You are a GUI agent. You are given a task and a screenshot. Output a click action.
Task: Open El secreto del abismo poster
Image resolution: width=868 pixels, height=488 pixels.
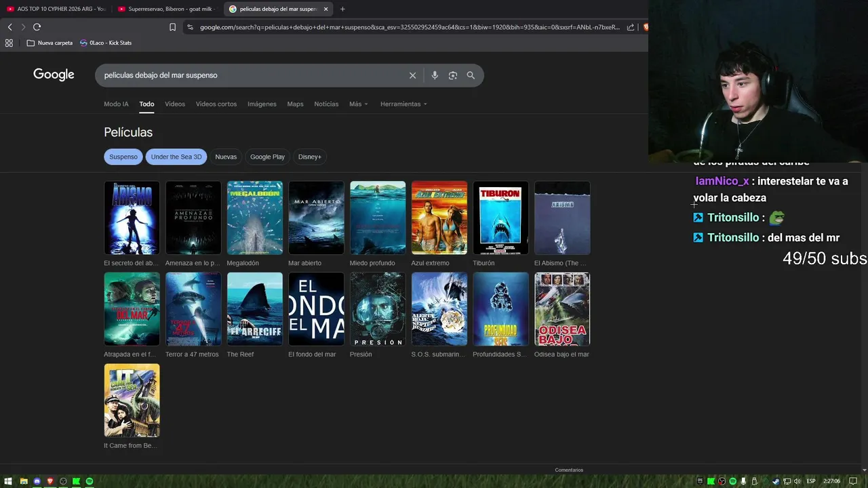point(132,218)
